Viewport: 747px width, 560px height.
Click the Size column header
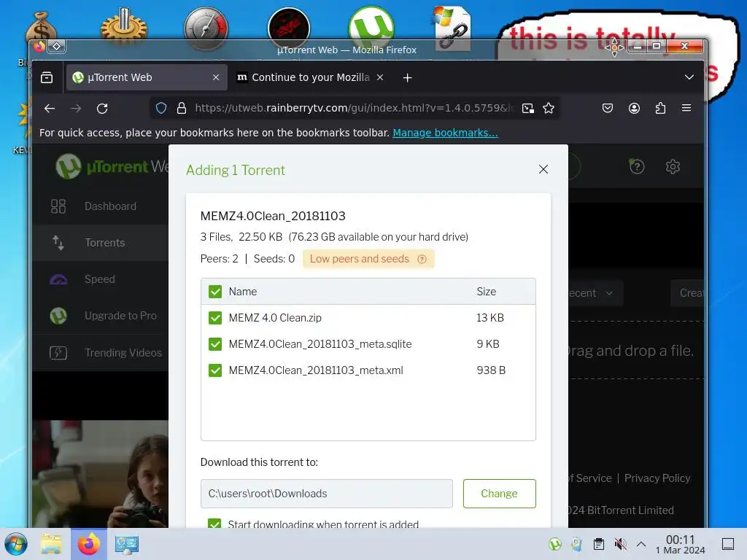pos(487,292)
